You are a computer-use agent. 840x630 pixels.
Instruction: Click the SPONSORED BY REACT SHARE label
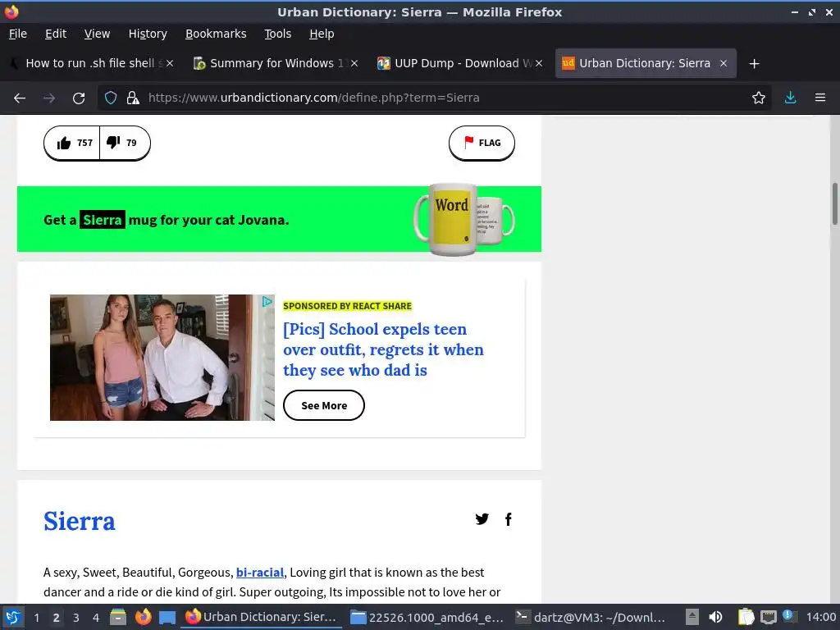(347, 306)
